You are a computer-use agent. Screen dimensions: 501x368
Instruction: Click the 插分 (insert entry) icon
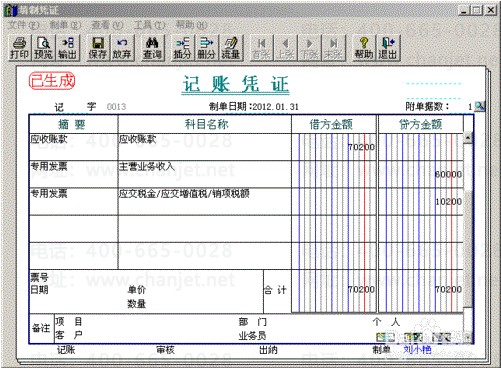182,48
